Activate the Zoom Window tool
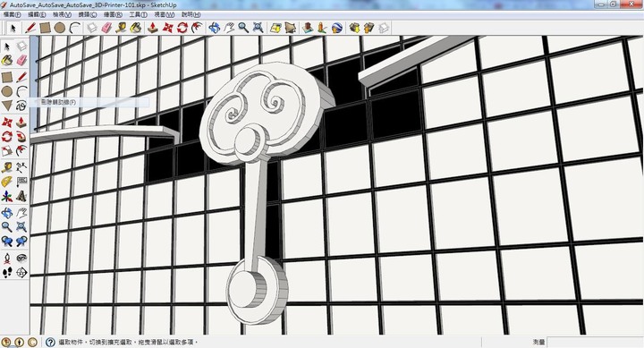This screenshot has height=348, width=644. point(21,227)
